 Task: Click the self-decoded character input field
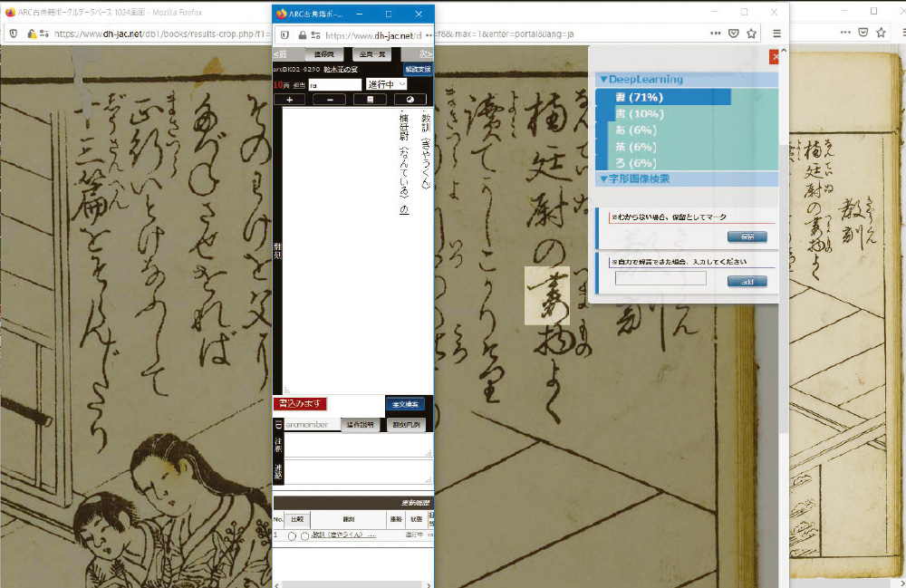(660, 279)
